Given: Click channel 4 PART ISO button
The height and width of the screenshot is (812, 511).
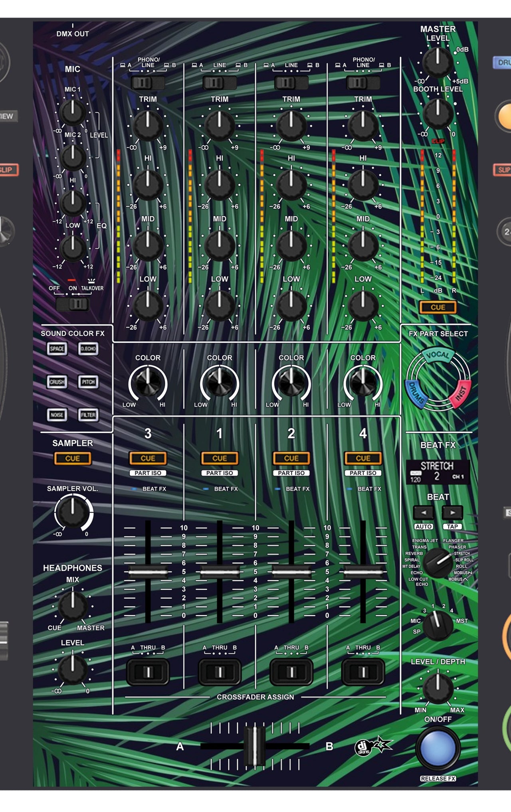Looking at the screenshot, I should 363,473.
